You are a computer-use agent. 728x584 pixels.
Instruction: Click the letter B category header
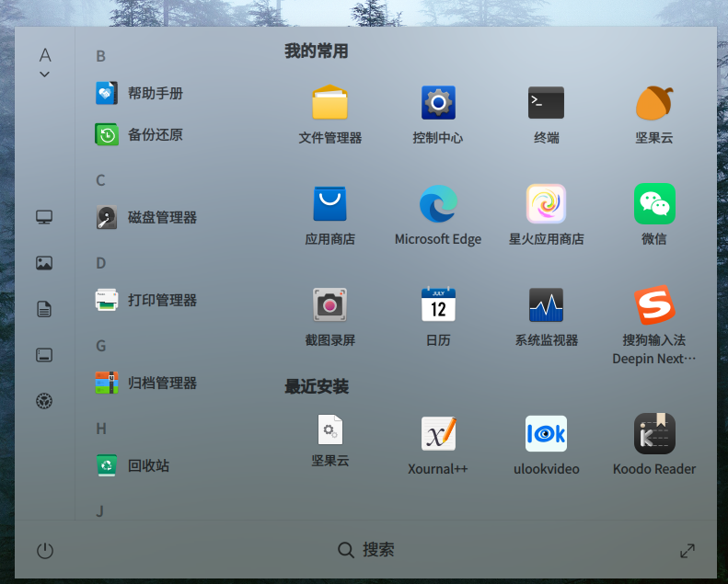point(100,56)
